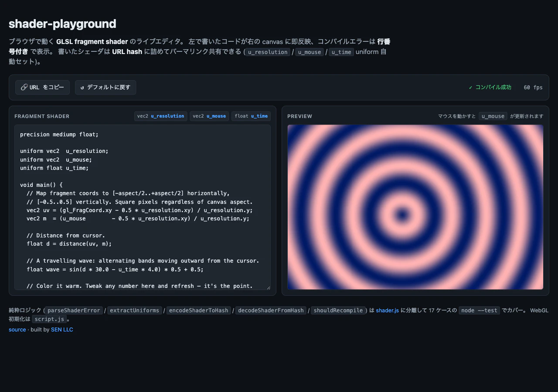Click the 'uniform vec2 u_resolution;' code line
Image resolution: width=558 pixels, height=392 pixels.
tap(64, 151)
